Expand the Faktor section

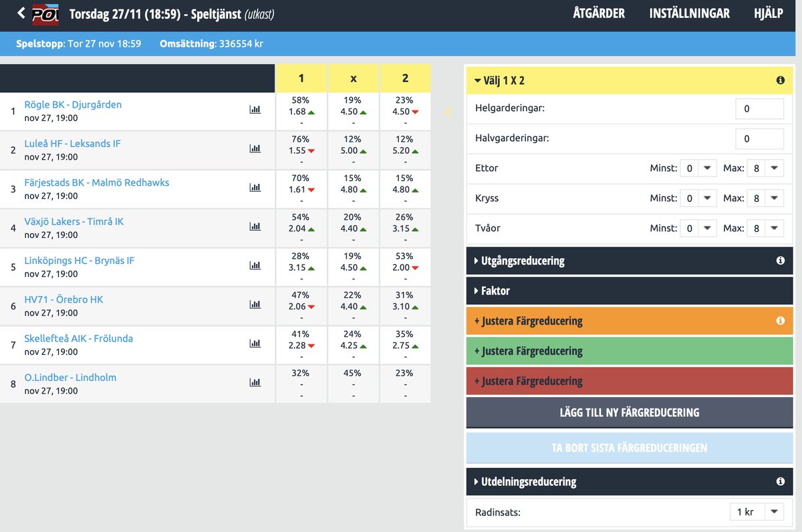pyautogui.click(x=630, y=291)
